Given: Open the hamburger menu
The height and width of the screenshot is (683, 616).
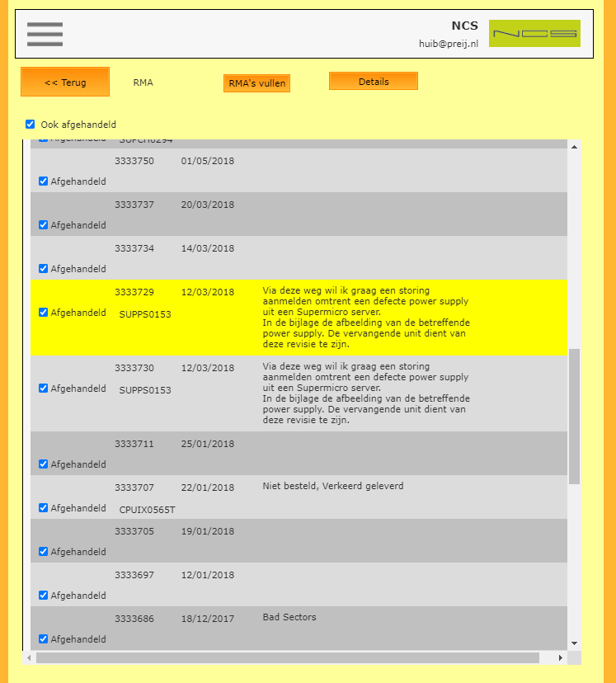Looking at the screenshot, I should [45, 34].
